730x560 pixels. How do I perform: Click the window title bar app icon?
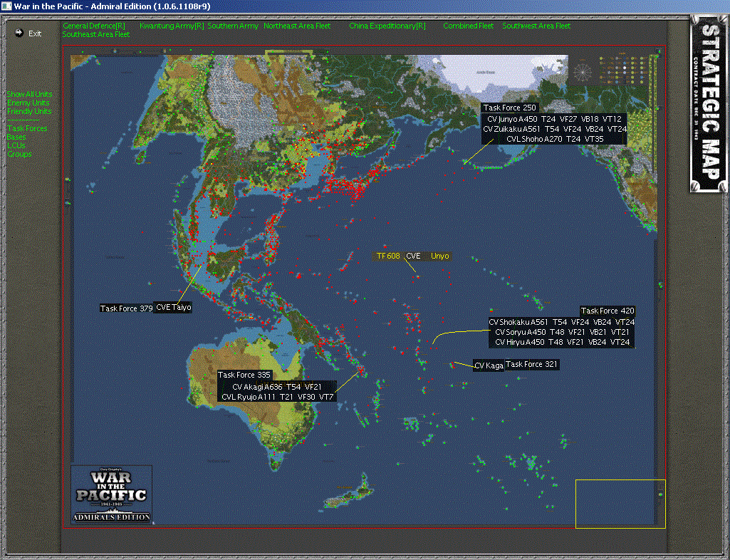click(6, 6)
